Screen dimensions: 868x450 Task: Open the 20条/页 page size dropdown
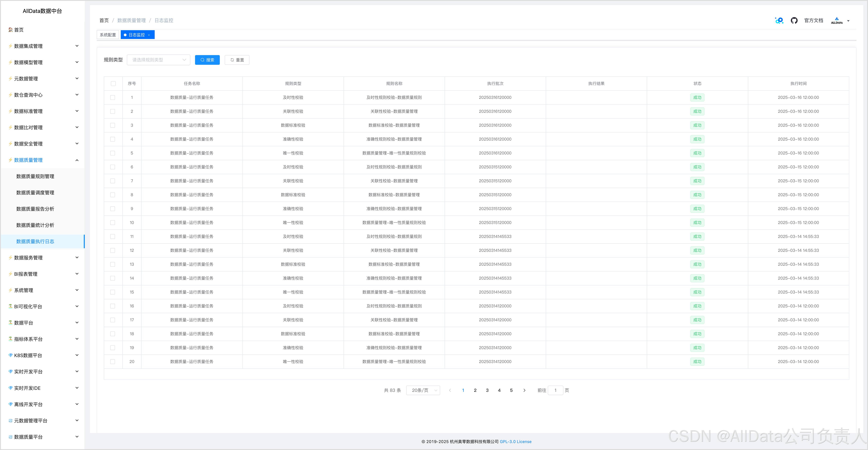[423, 390]
